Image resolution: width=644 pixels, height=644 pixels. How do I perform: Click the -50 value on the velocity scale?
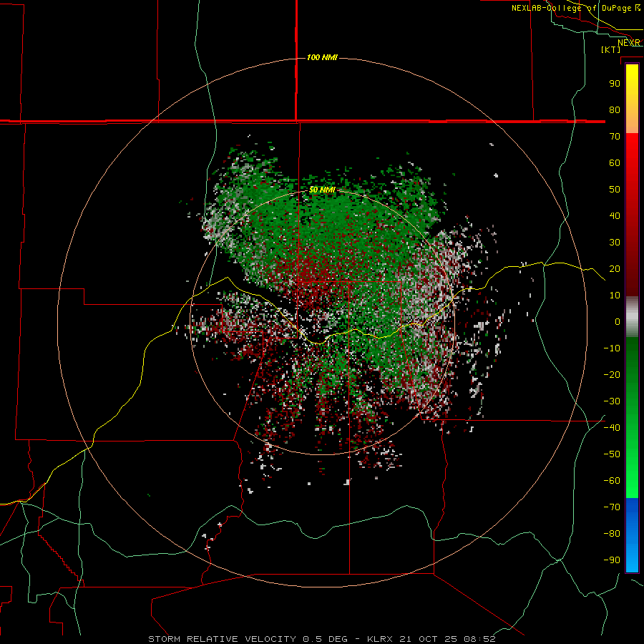click(612, 454)
